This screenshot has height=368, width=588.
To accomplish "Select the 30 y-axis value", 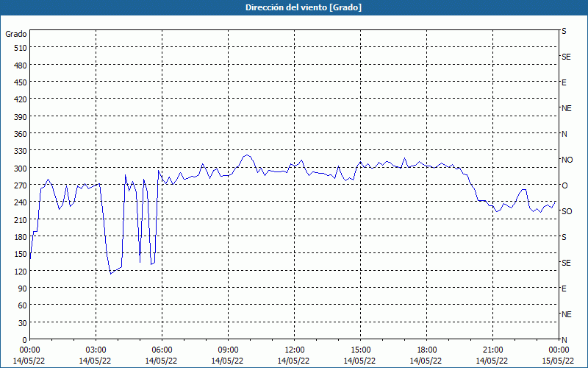I will [x=23, y=323].
